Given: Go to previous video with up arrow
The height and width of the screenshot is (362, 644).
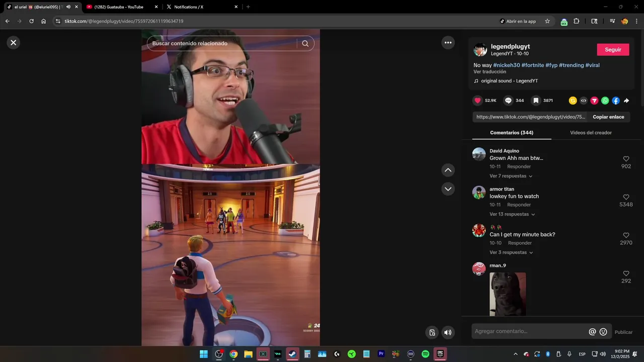Looking at the screenshot, I should pos(448,170).
